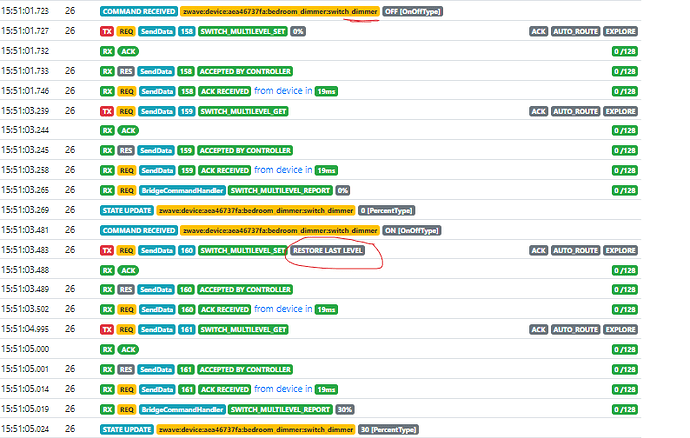Screen dimensions: 690x438
Task: Click the ACK pill at 15:51:03.488
Action: (128, 270)
